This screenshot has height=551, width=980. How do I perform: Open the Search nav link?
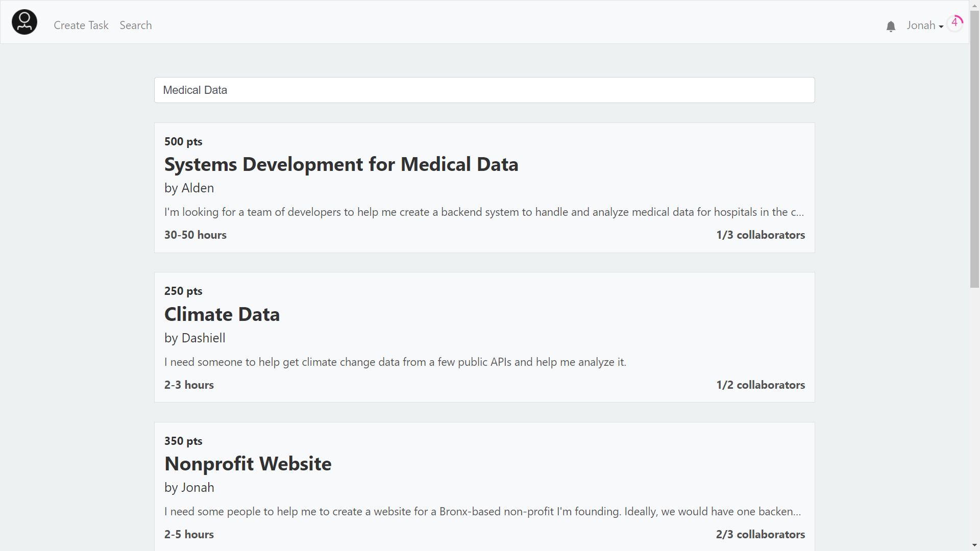(x=136, y=26)
